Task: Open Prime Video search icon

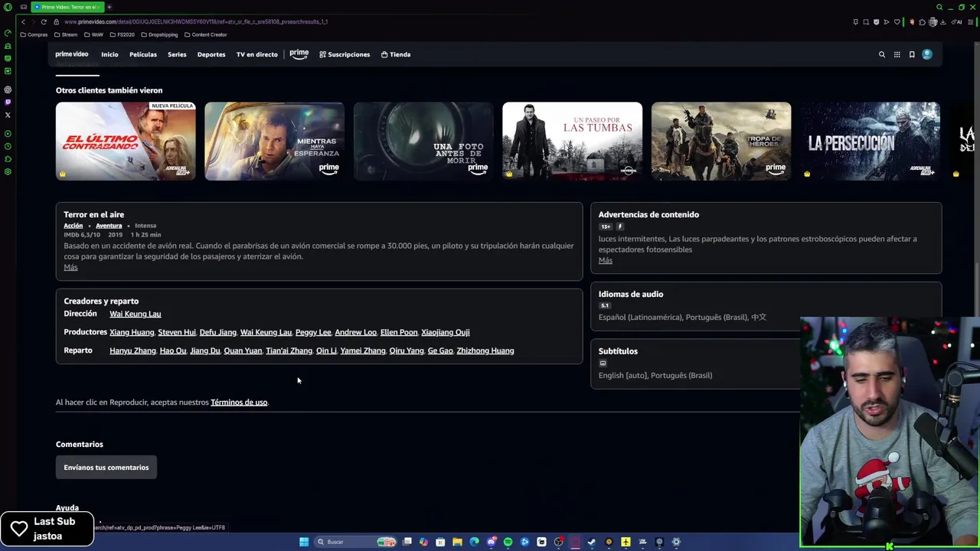Action: (x=882, y=54)
